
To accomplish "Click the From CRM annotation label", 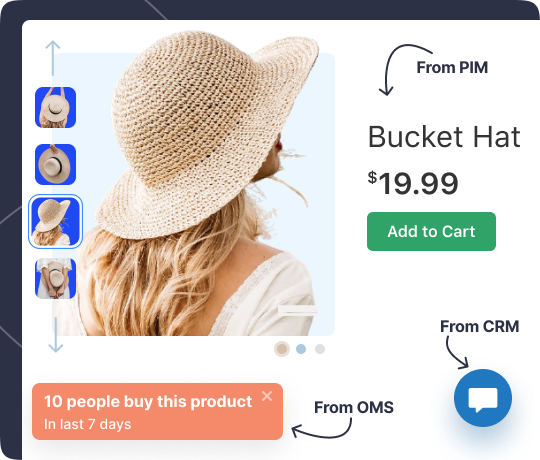I will 480,326.
